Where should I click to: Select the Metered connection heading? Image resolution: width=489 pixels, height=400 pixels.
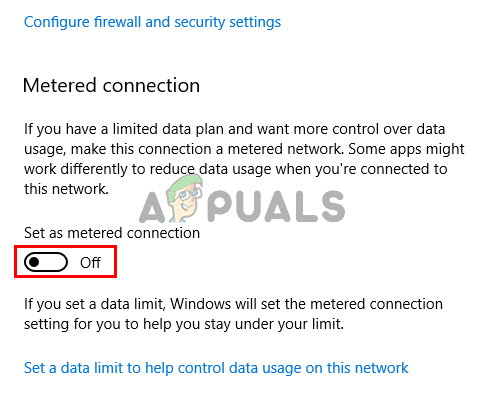[x=111, y=85]
